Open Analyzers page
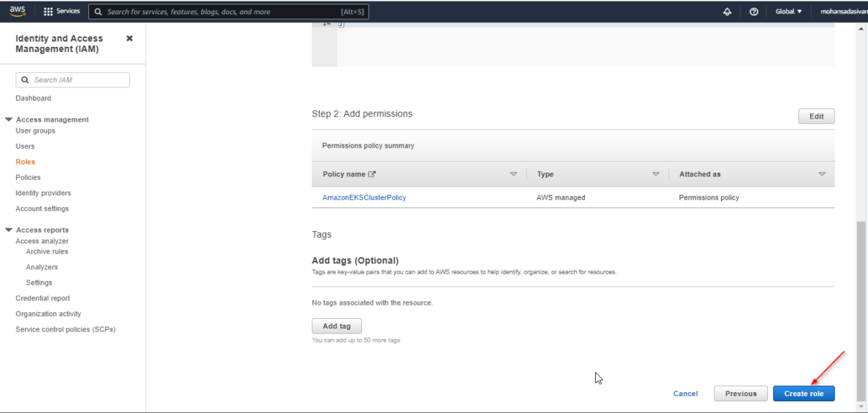Image resolution: width=868 pixels, height=413 pixels. coord(42,267)
